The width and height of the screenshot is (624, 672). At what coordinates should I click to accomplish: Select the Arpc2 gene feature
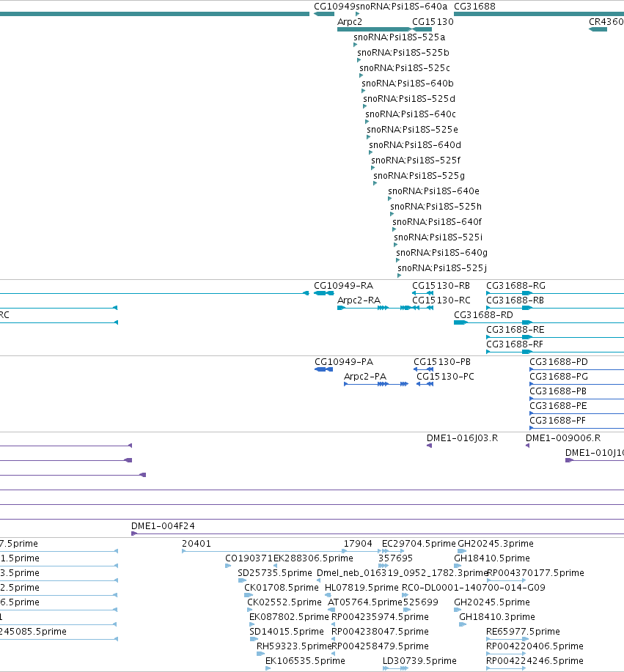tap(375, 29)
